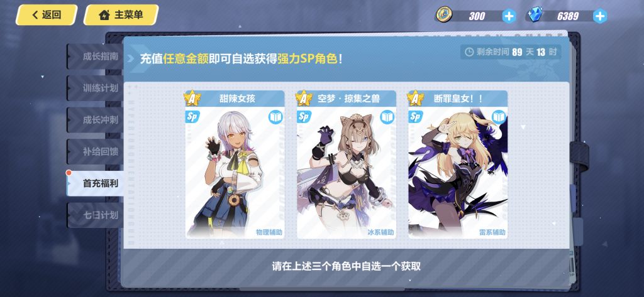Viewport: 644px width, 297px height.
Task: Click the blue crystal currency icon
Action: pyautogui.click(x=535, y=15)
